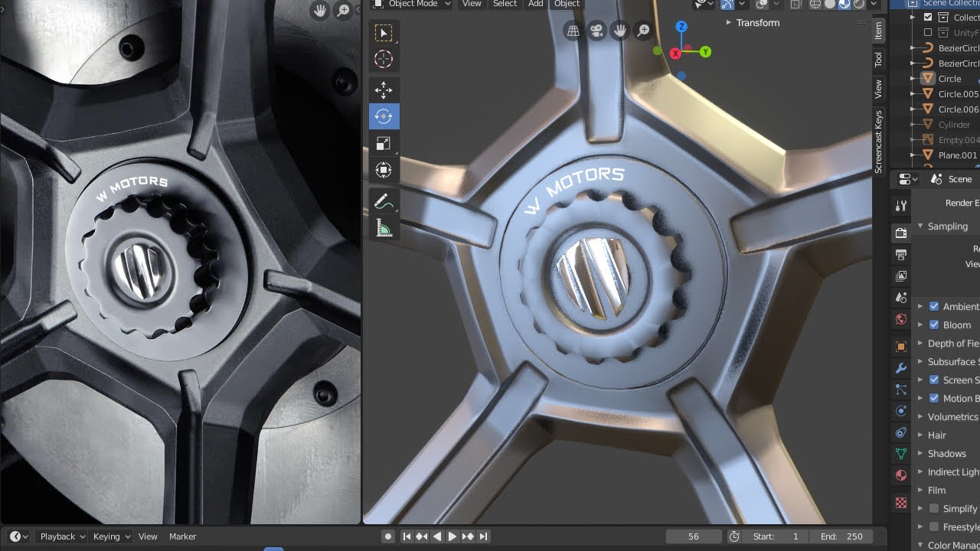The image size is (980, 551).
Task: Select the Rotate tool in the toolbar
Action: pos(384,116)
